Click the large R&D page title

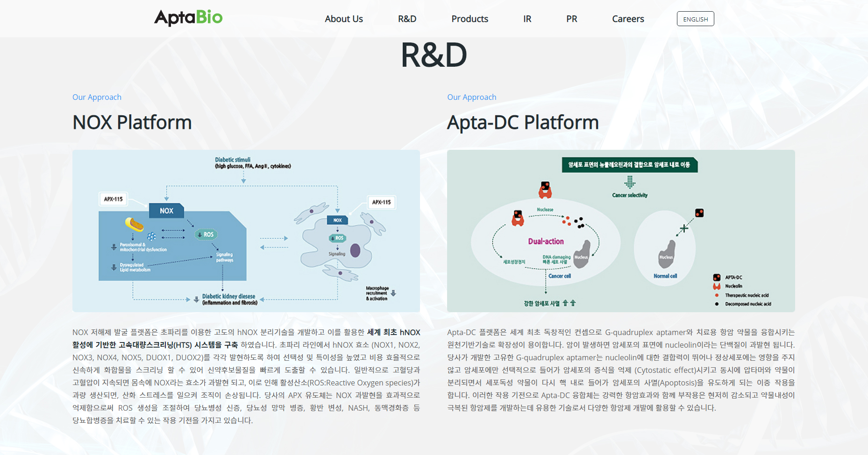click(x=434, y=55)
